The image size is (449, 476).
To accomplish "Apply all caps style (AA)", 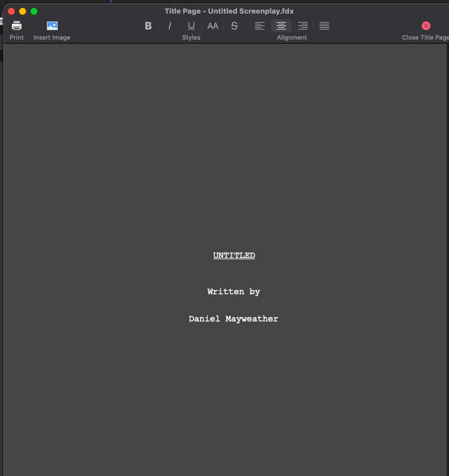I will coord(213,26).
